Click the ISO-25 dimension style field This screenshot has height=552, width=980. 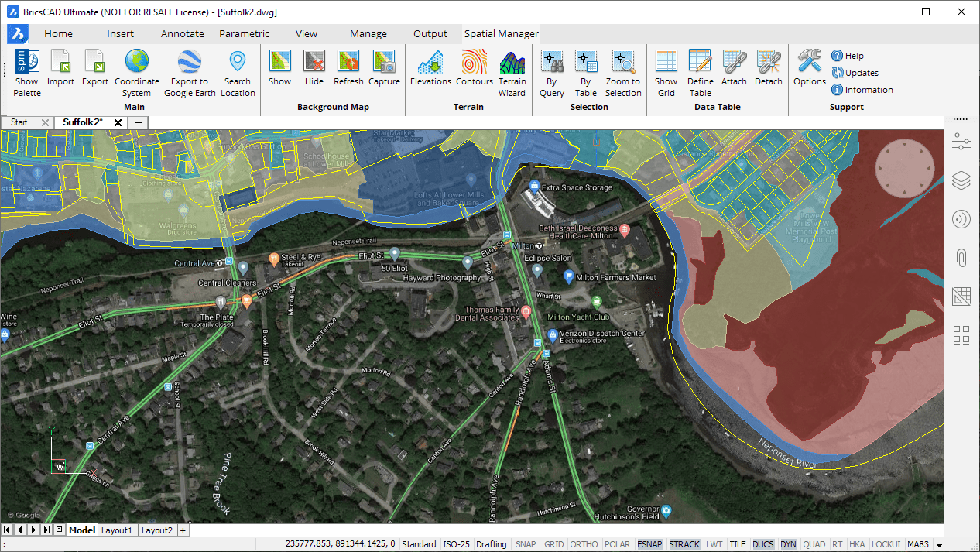[455, 544]
